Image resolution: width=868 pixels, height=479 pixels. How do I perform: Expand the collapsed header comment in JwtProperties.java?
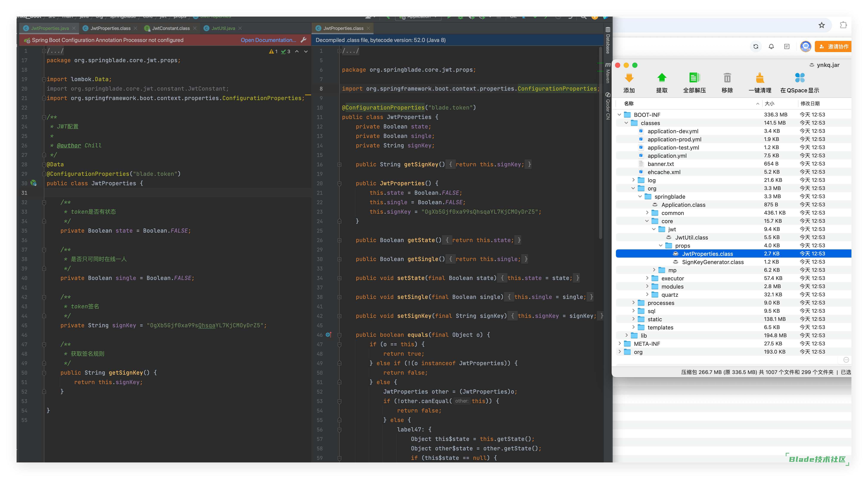coord(44,51)
